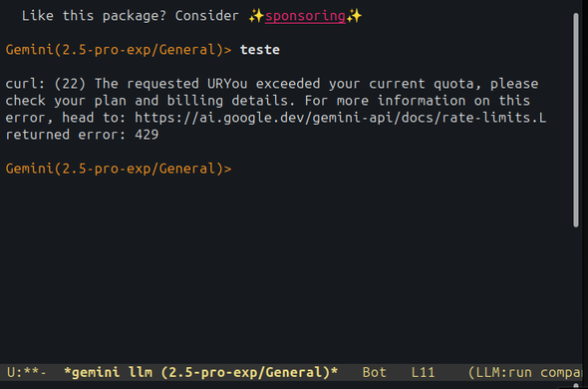Click the curl: (22) error text
Image resolution: width=588 pixels, height=389 pixels.
click(x=46, y=84)
